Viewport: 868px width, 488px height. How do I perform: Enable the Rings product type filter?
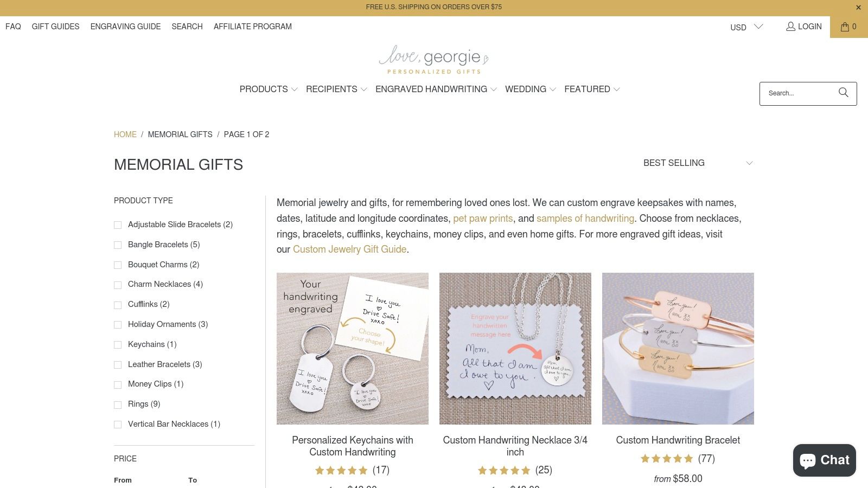click(x=118, y=404)
